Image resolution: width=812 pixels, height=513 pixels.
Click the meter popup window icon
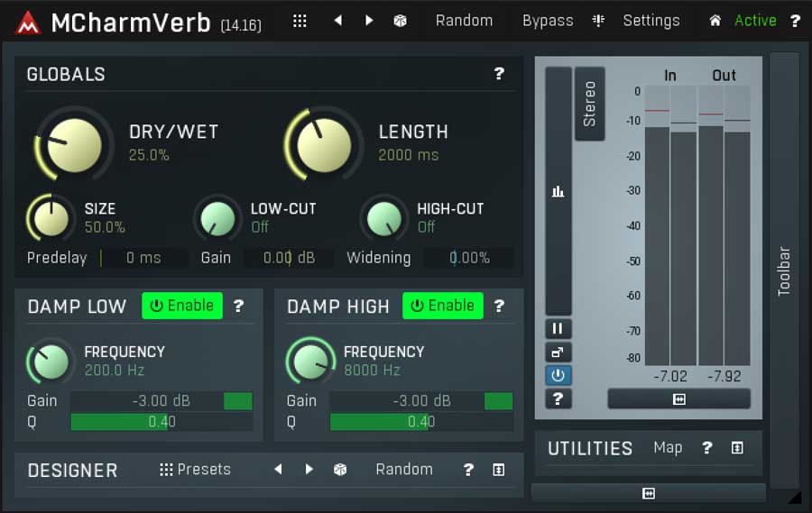pos(558,353)
